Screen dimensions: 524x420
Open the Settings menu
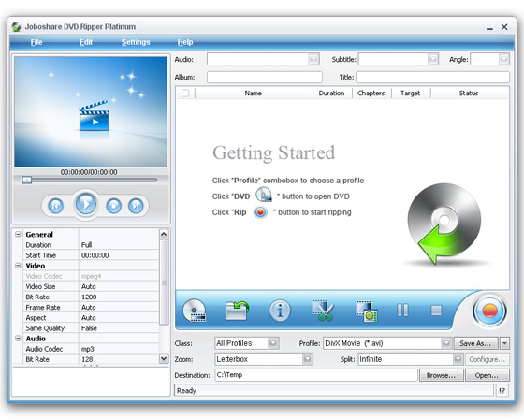[x=136, y=42]
